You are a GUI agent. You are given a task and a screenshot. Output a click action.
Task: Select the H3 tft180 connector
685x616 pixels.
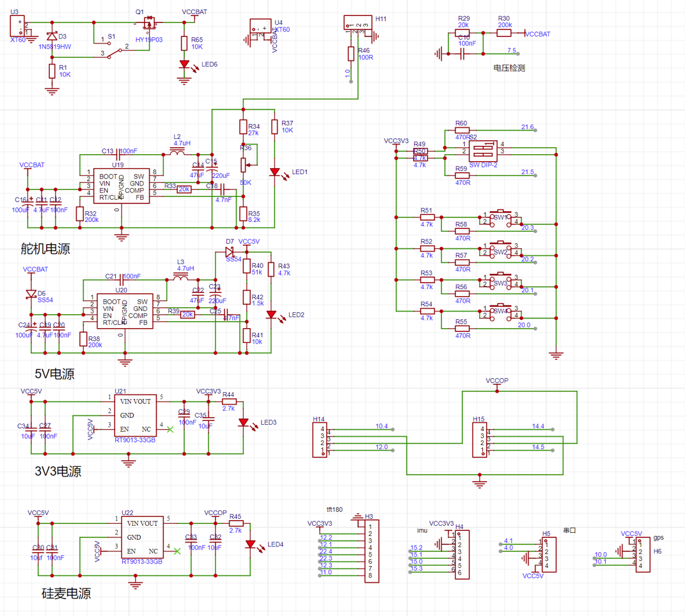[368, 551]
